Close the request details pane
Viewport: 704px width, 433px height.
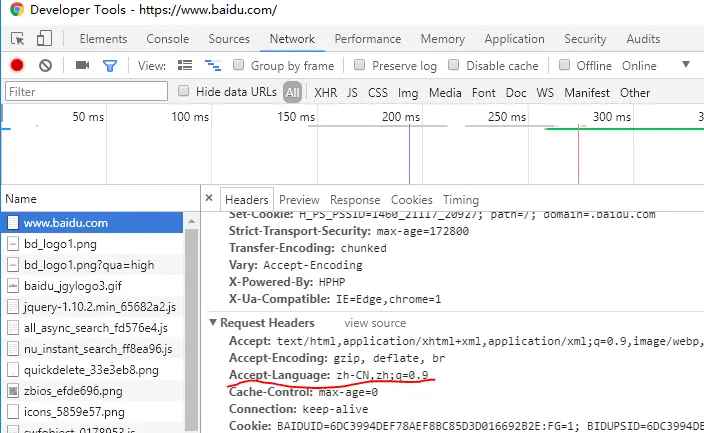coord(209,198)
